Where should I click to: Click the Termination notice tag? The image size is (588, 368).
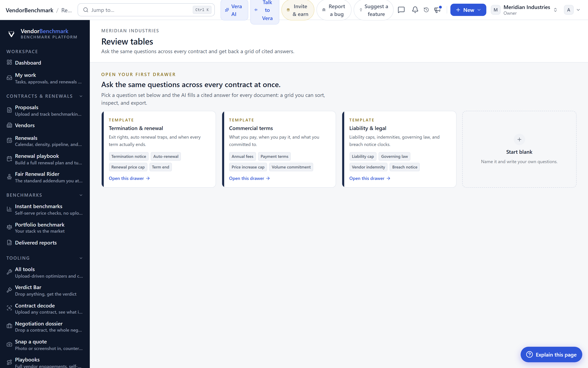tap(129, 156)
